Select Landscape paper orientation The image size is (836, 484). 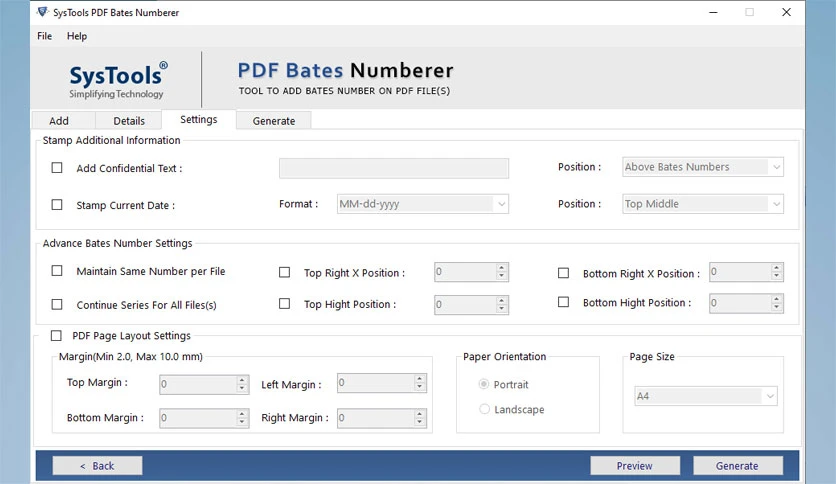click(484, 409)
